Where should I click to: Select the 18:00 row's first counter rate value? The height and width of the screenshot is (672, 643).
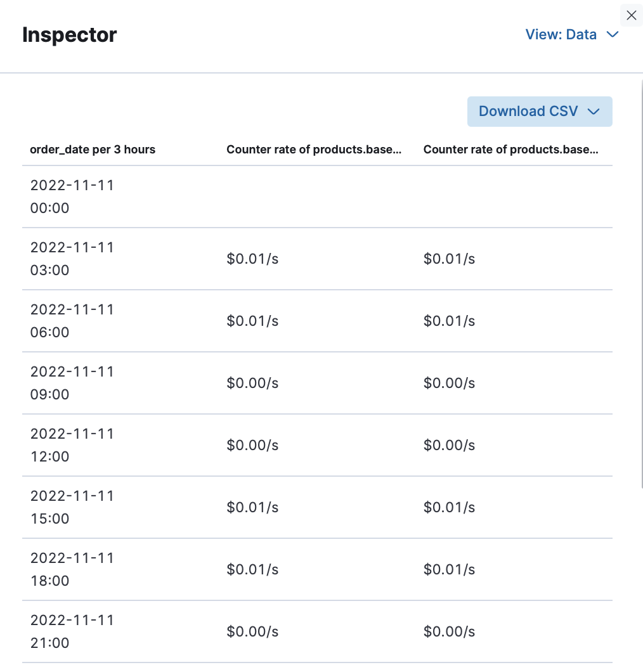point(252,569)
